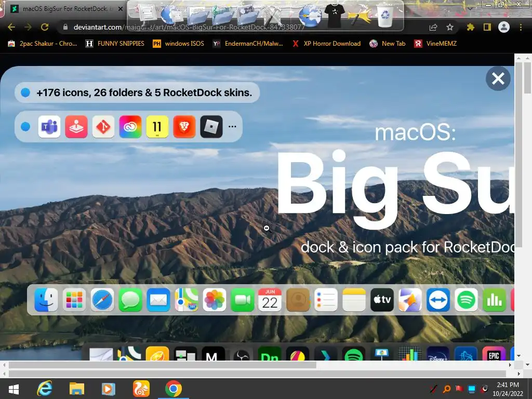Share this page using the share icon

point(433,28)
